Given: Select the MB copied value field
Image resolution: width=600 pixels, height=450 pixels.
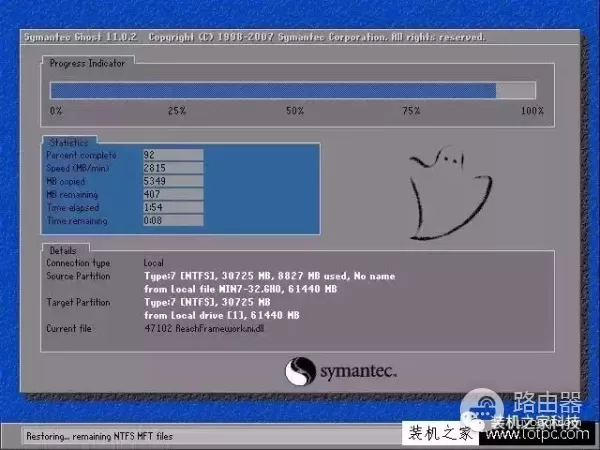Looking at the screenshot, I should (174, 181).
